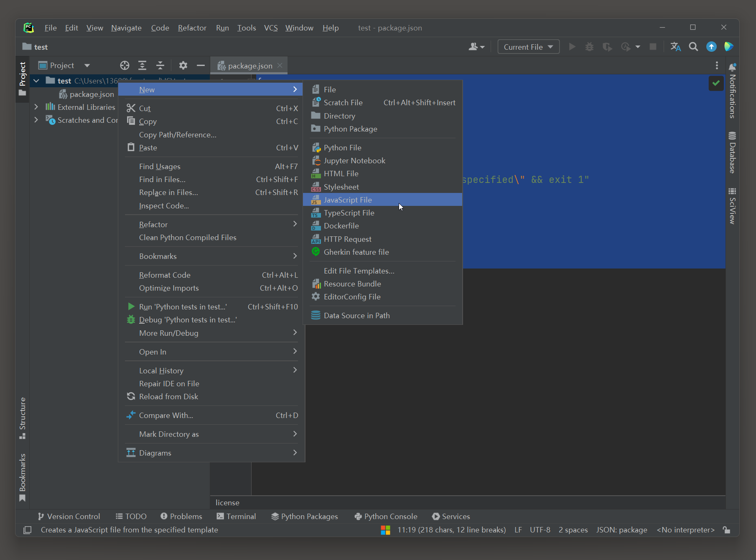Click the 2 spaces indent widget

[573, 530]
